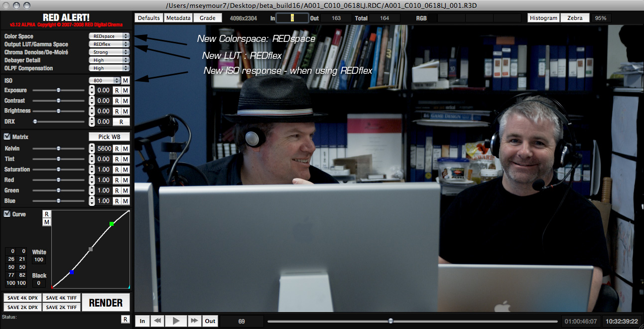Open the Output LUT/Gamma Space dropdown
Image resolution: width=644 pixels, height=329 pixels.
click(109, 44)
